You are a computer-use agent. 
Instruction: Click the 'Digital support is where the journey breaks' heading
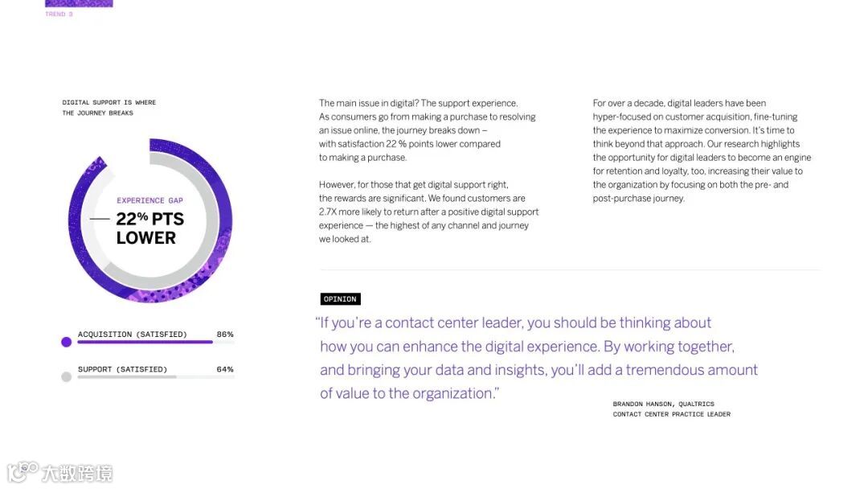109,108
